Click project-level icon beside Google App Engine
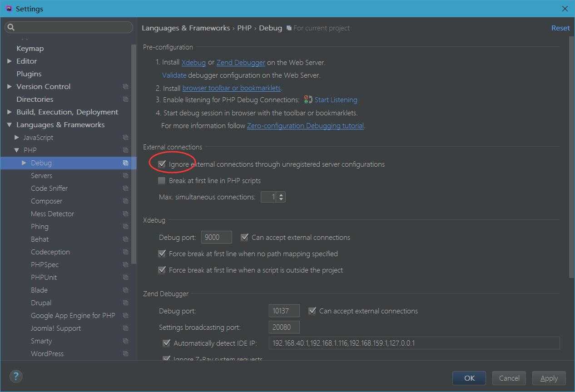Viewport: 575px width, 392px height. pos(125,315)
